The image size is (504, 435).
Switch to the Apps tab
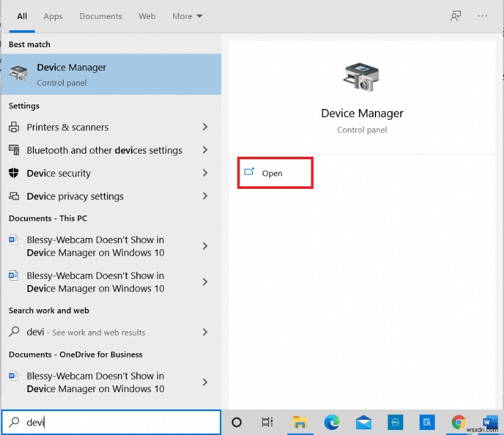coord(53,16)
